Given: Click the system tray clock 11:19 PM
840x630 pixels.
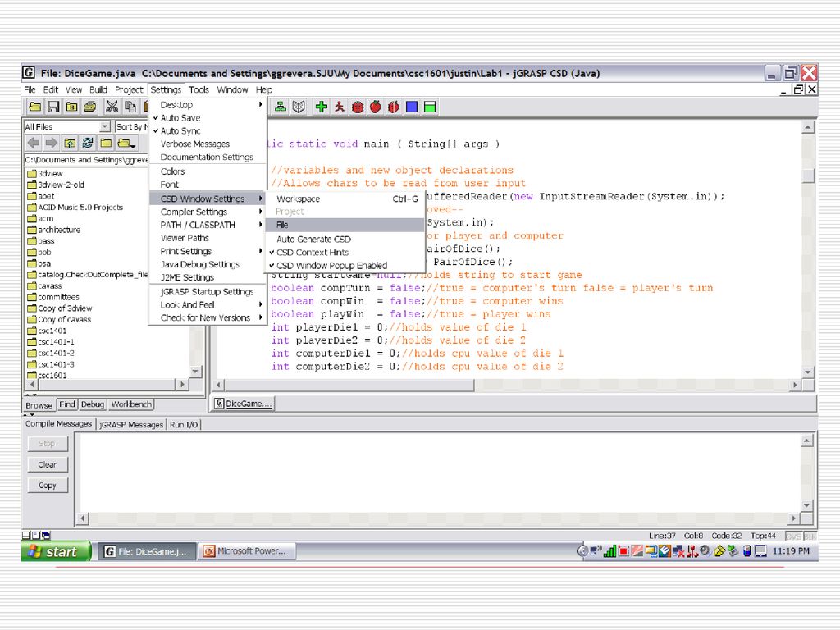Looking at the screenshot, I should [x=791, y=550].
